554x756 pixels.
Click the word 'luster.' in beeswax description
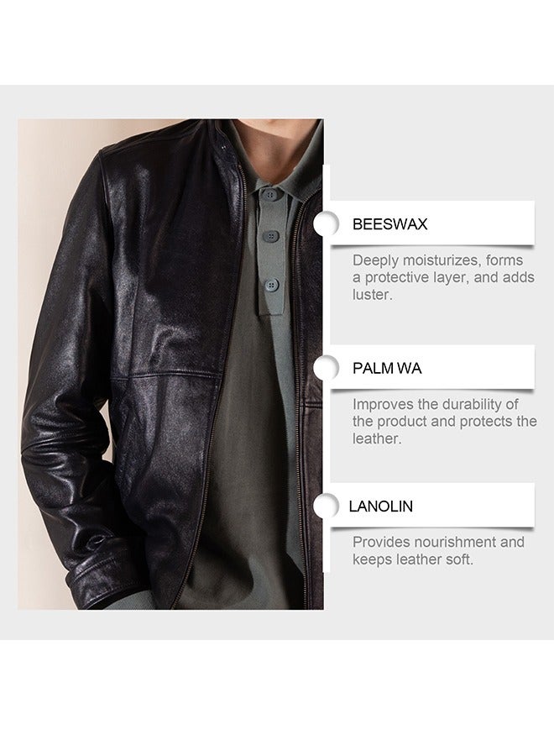pyautogui.click(x=373, y=295)
